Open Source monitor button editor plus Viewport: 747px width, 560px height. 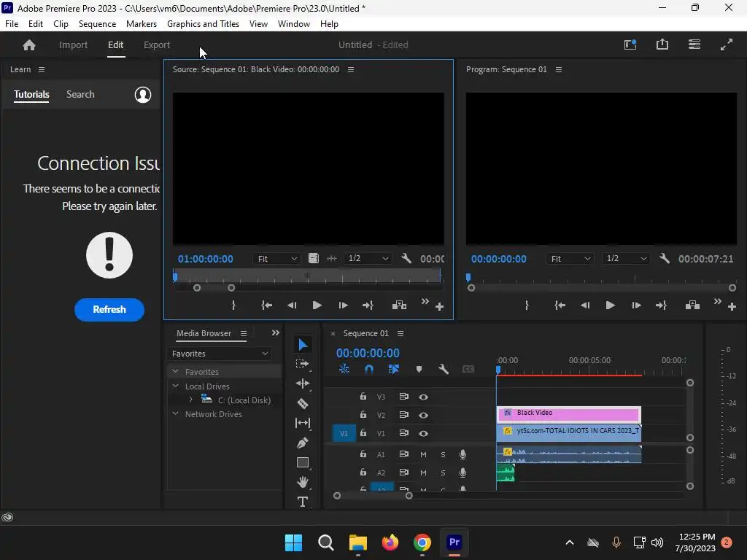pos(440,307)
